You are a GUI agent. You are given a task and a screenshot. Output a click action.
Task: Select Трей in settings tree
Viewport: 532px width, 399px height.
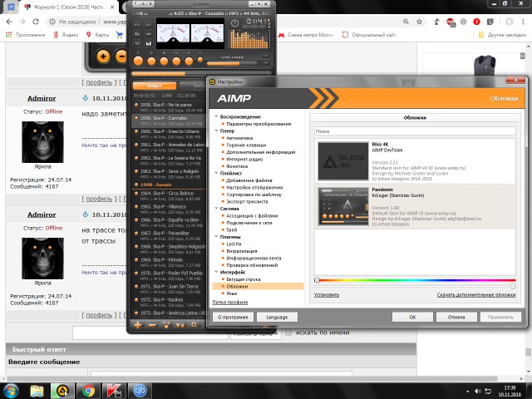coord(231,229)
